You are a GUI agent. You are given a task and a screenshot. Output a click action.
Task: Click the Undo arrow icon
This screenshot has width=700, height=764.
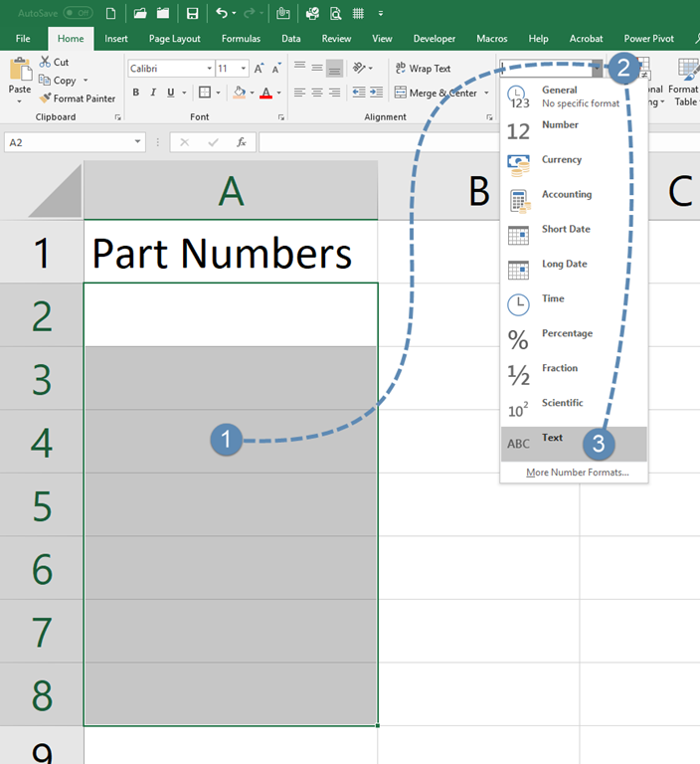point(222,14)
